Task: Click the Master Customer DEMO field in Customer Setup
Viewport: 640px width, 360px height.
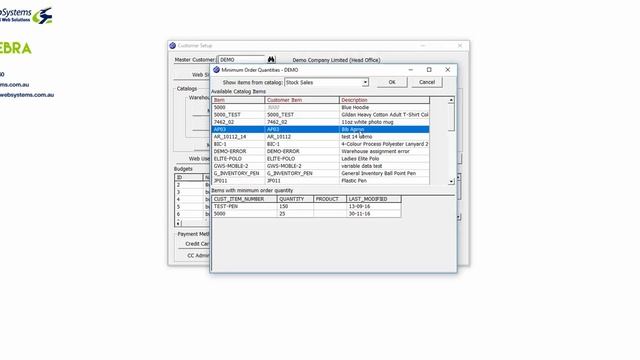Action: (x=242, y=60)
